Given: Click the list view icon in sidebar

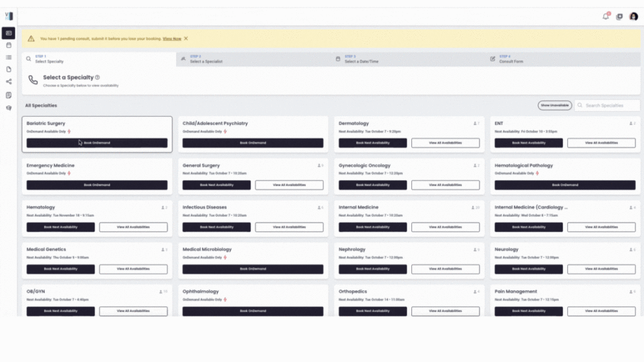Looking at the screenshot, I should (x=9, y=57).
